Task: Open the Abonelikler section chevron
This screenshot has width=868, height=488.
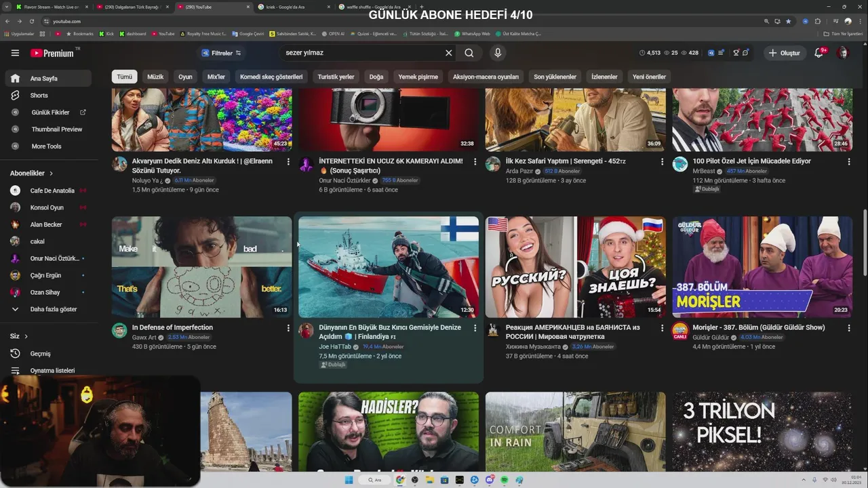Action: click(x=51, y=174)
